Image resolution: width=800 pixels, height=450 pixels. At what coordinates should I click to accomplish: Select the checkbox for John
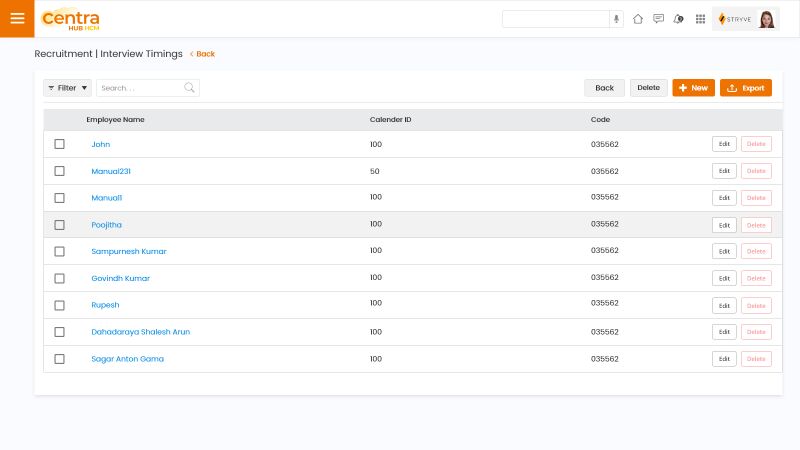pyautogui.click(x=59, y=144)
